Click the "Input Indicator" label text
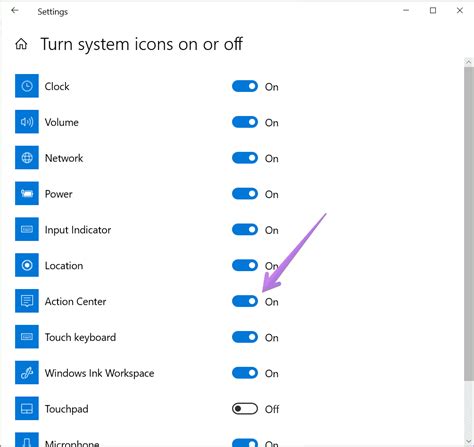This screenshot has width=474, height=447. click(78, 230)
